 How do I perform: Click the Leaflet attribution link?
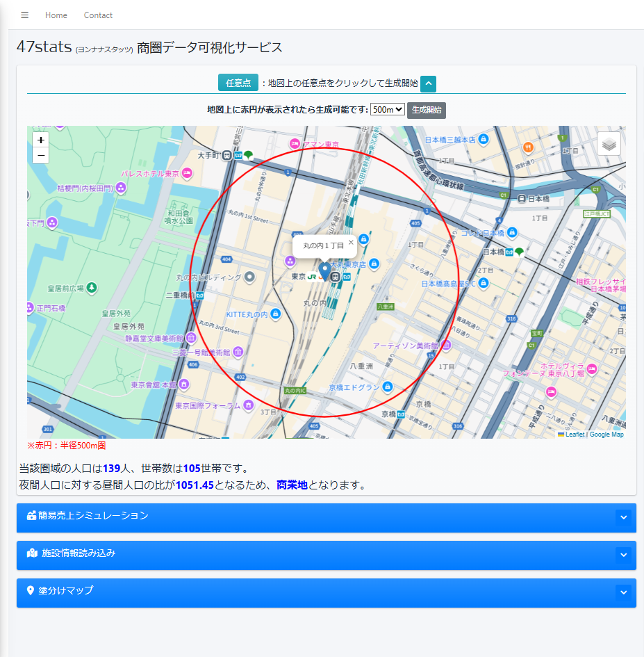tap(575, 435)
